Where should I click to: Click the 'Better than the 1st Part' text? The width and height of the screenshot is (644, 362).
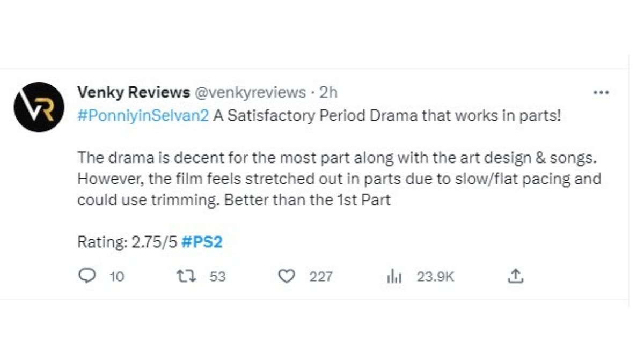tap(307, 200)
